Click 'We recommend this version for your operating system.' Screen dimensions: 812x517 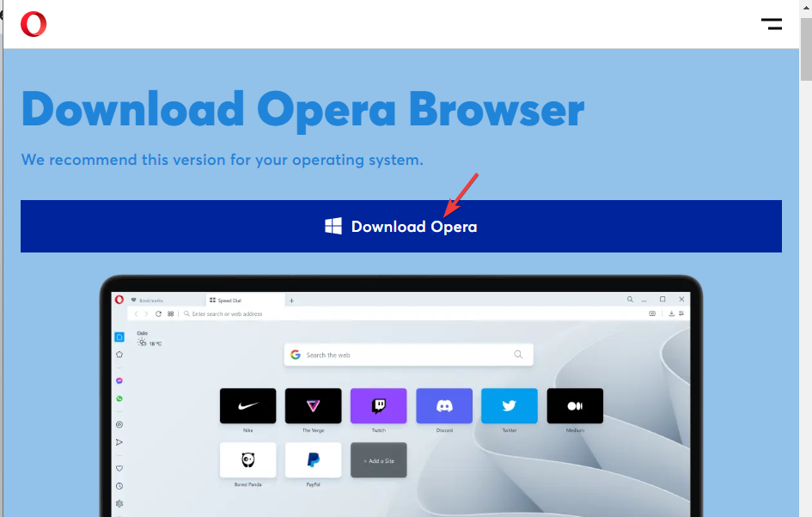(223, 160)
